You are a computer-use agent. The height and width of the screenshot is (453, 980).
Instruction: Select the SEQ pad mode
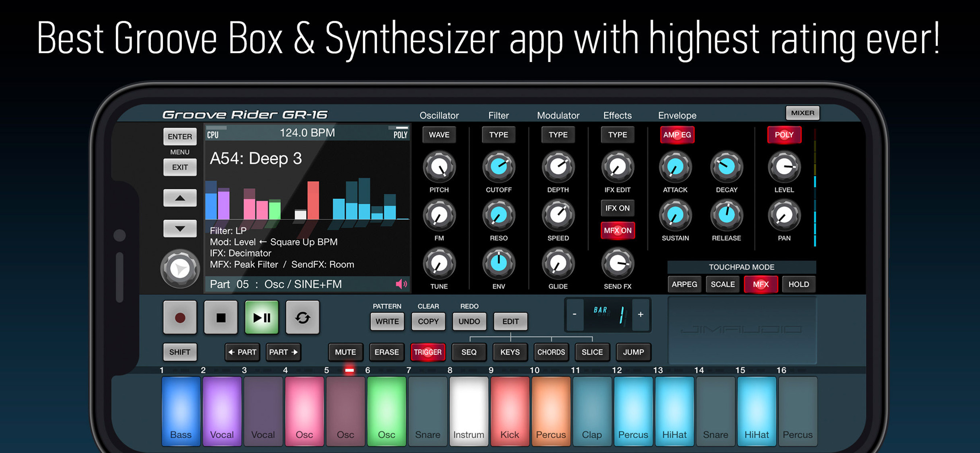click(469, 352)
